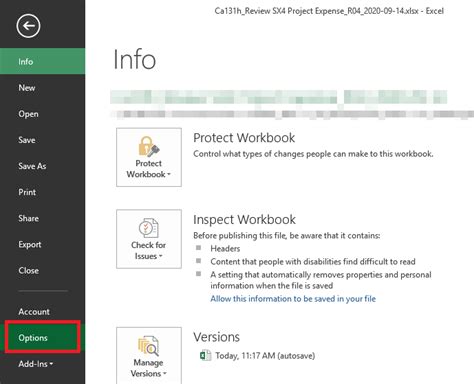This screenshot has height=384, width=474.
Task: Select the Info tab in sidebar
Action: pos(42,61)
